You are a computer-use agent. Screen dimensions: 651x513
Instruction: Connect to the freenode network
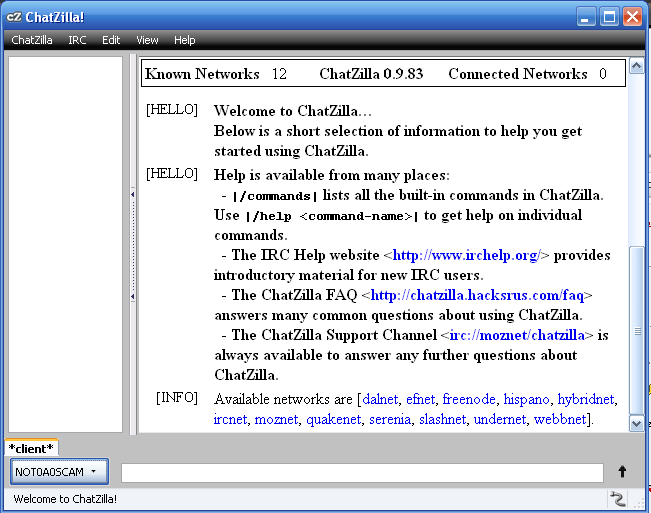click(x=469, y=399)
